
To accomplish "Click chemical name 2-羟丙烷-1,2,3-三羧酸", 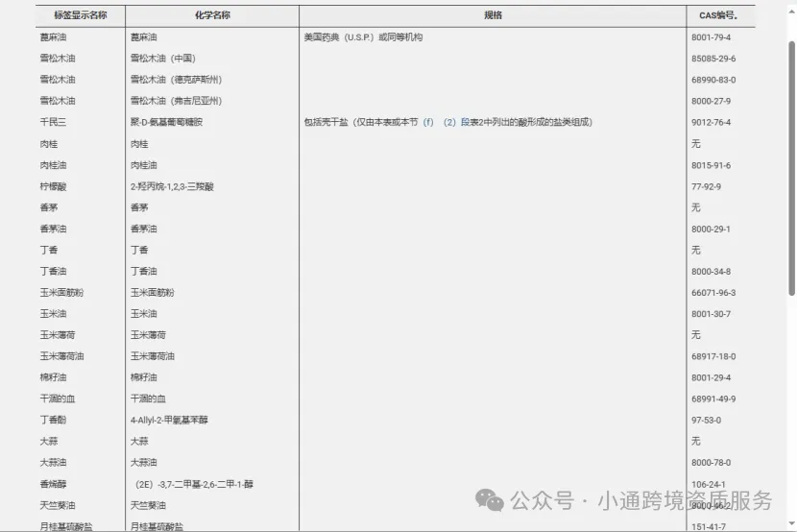I will [172, 187].
